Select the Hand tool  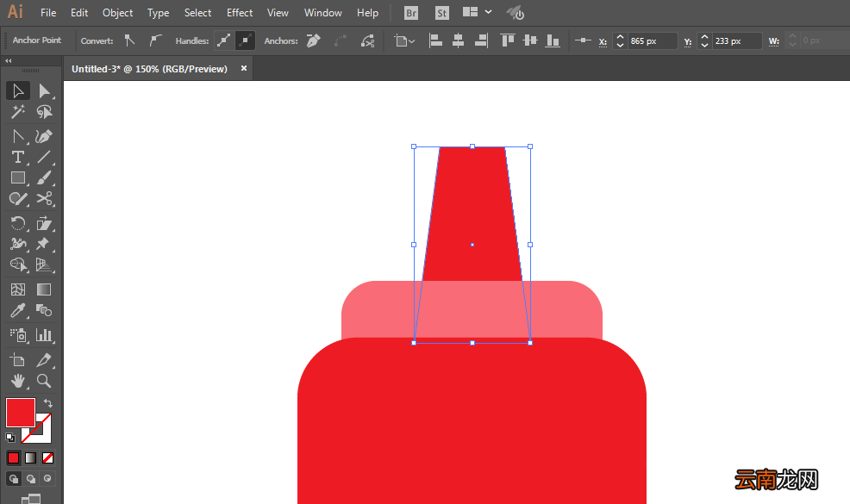point(18,381)
